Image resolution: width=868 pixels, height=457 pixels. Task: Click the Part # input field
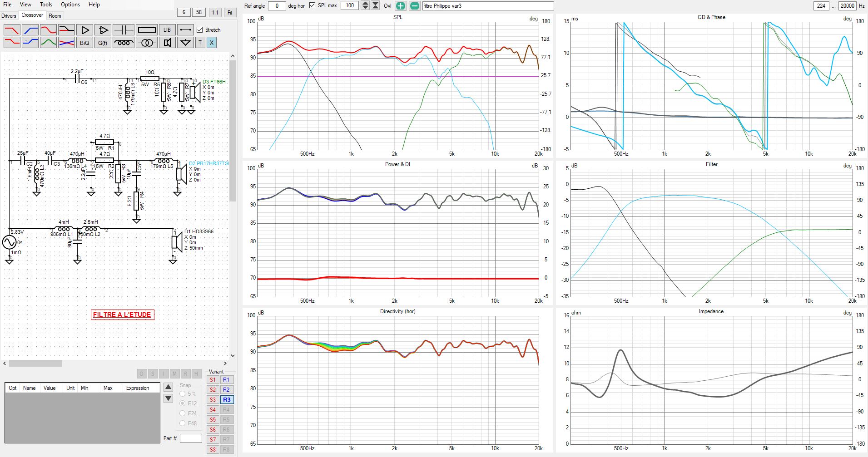[191, 438]
